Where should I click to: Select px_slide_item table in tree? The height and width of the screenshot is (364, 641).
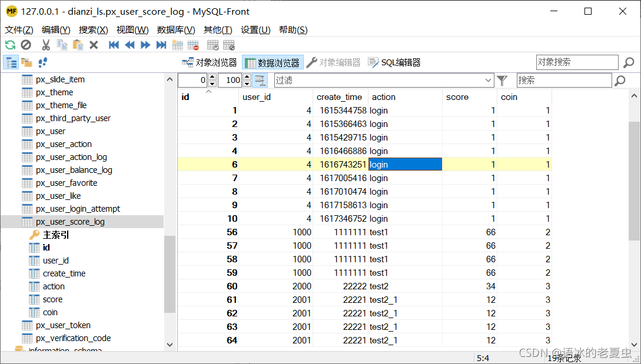pos(60,79)
